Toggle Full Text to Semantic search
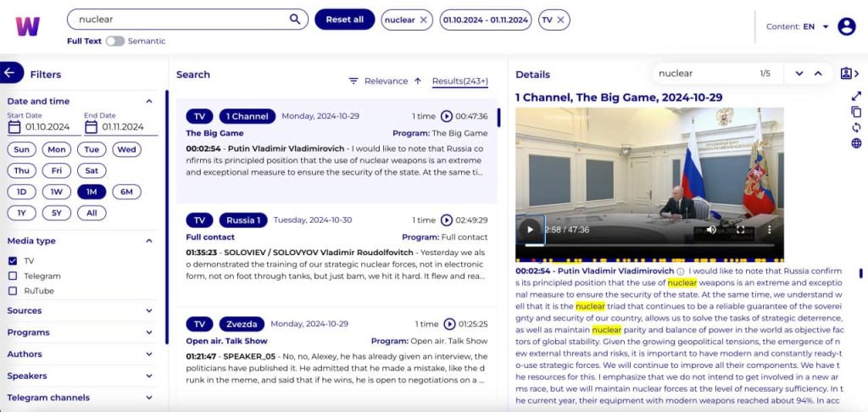 (115, 41)
